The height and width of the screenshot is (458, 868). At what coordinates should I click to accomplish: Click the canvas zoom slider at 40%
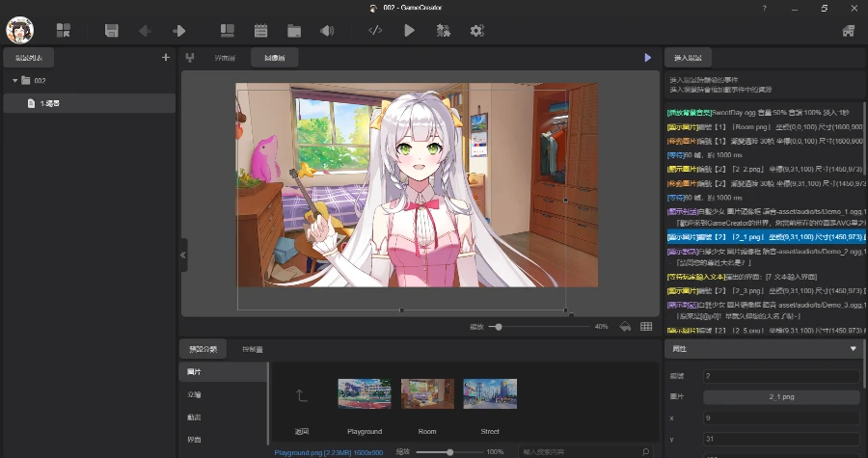[498, 327]
